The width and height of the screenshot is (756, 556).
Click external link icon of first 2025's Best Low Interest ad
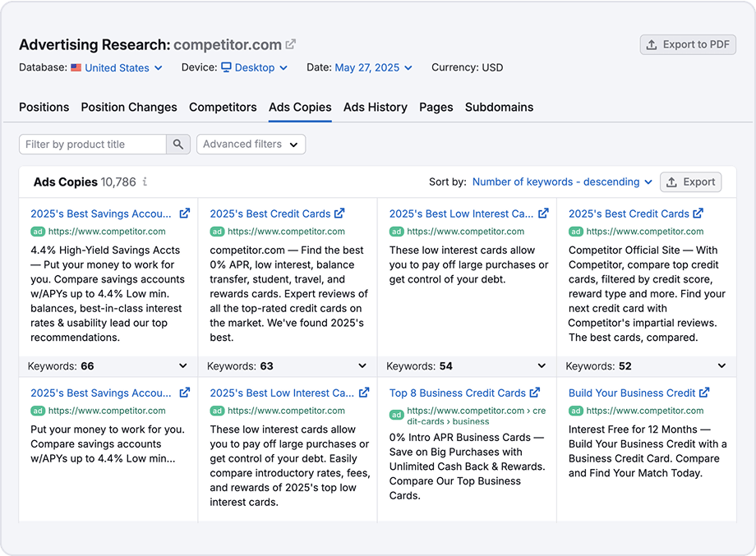[543, 214]
